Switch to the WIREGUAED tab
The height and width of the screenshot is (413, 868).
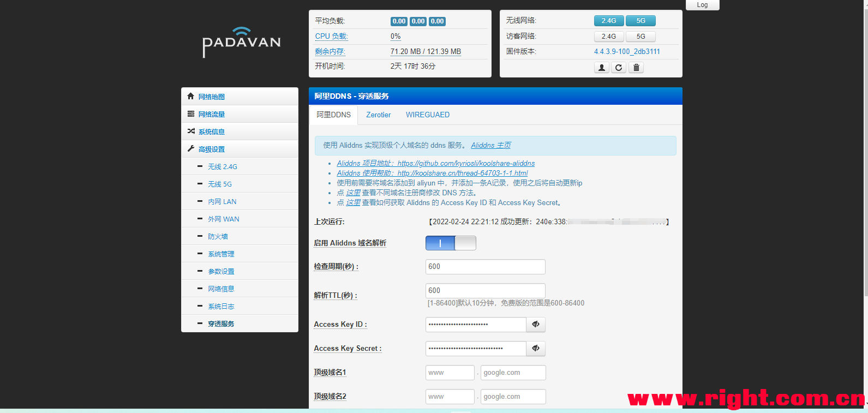click(x=428, y=115)
